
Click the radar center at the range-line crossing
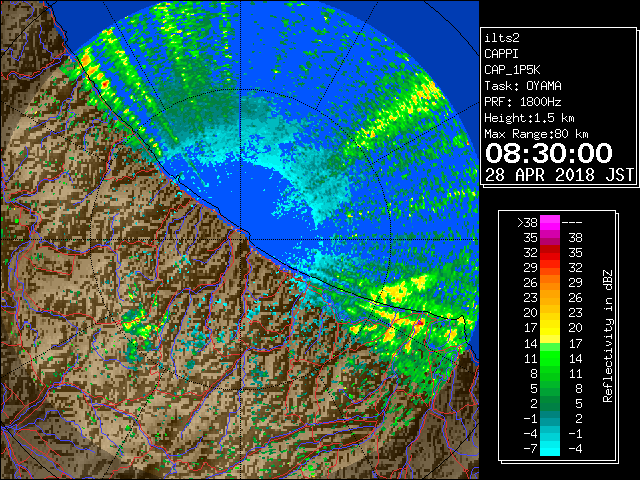click(241, 239)
